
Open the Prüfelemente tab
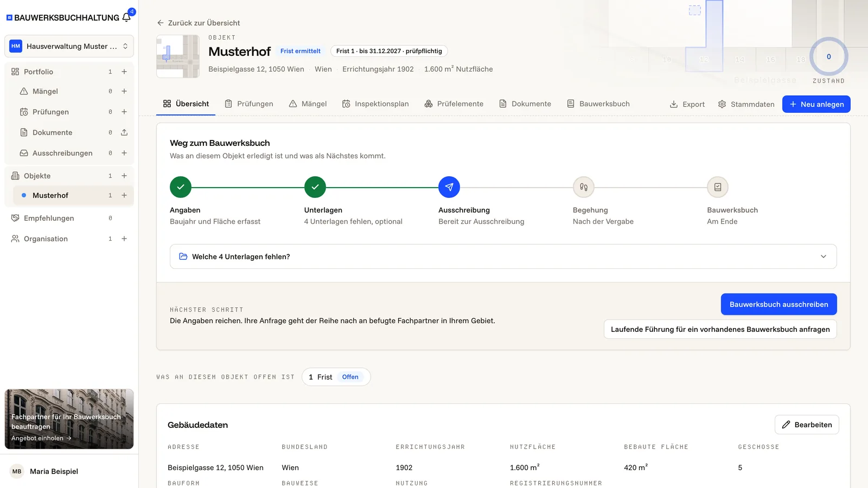point(454,104)
